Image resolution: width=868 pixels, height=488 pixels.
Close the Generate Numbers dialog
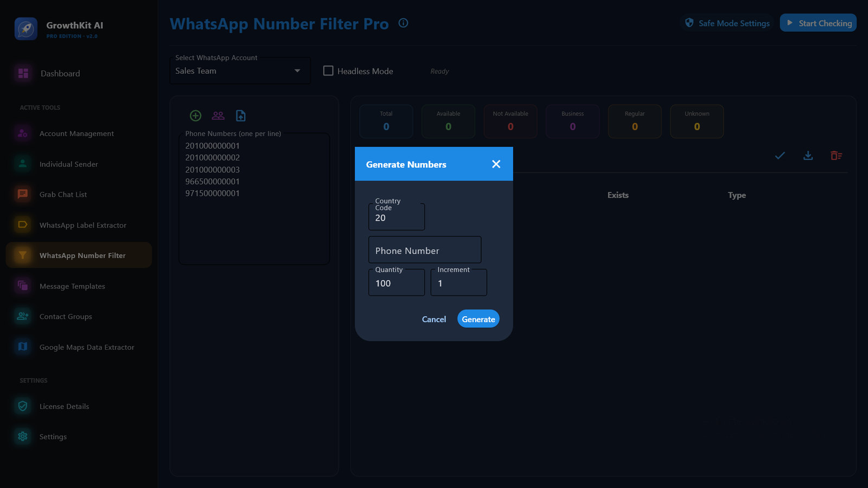click(x=496, y=164)
